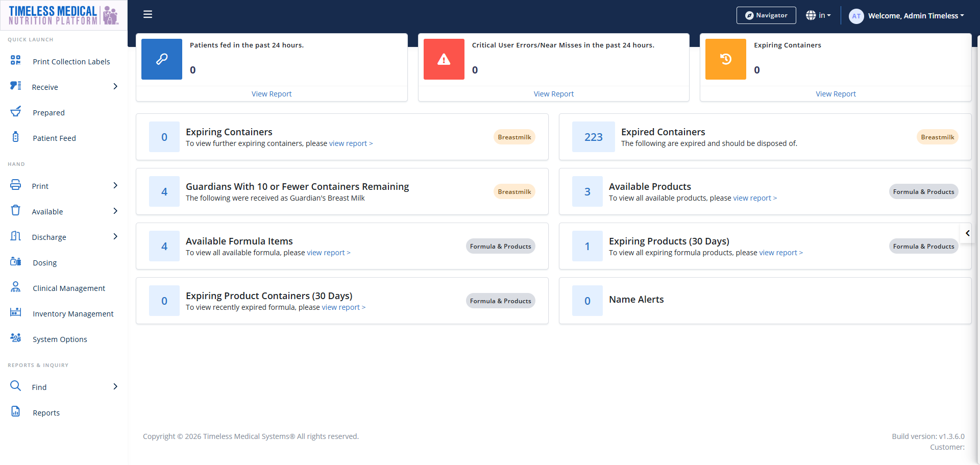
Task: Open Inventory Management menu item
Action: pyautogui.click(x=73, y=314)
